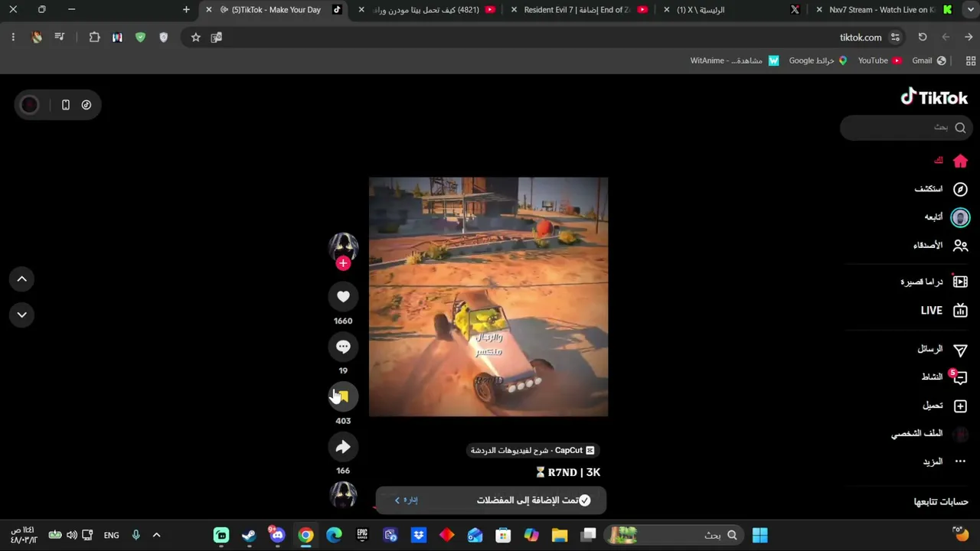This screenshot has width=980, height=551.
Task: Click the phone icon in the floating pill
Action: point(66,105)
